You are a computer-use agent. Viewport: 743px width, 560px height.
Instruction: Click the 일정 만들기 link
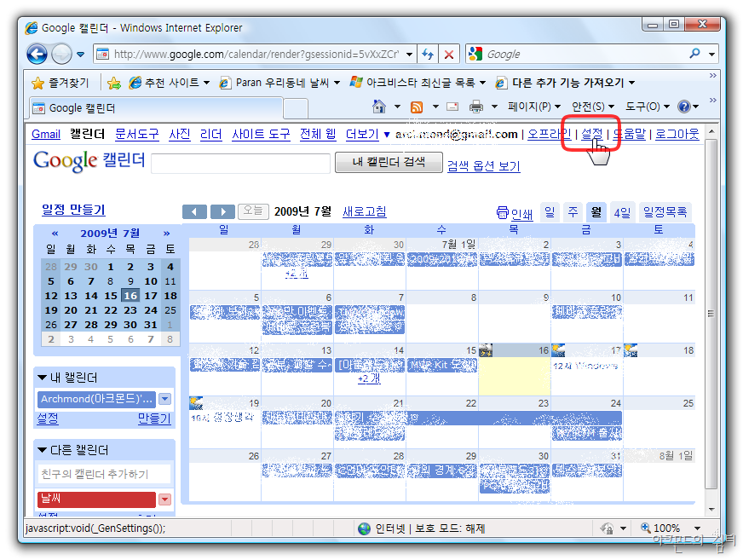click(73, 210)
